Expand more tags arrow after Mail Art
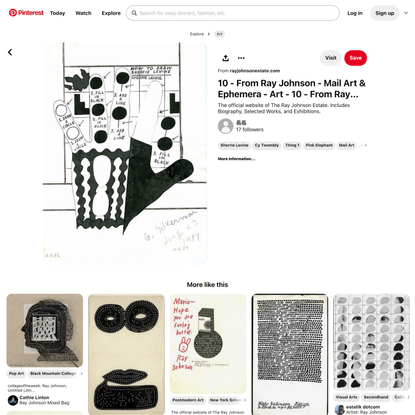This screenshot has width=415, height=415. click(365, 145)
